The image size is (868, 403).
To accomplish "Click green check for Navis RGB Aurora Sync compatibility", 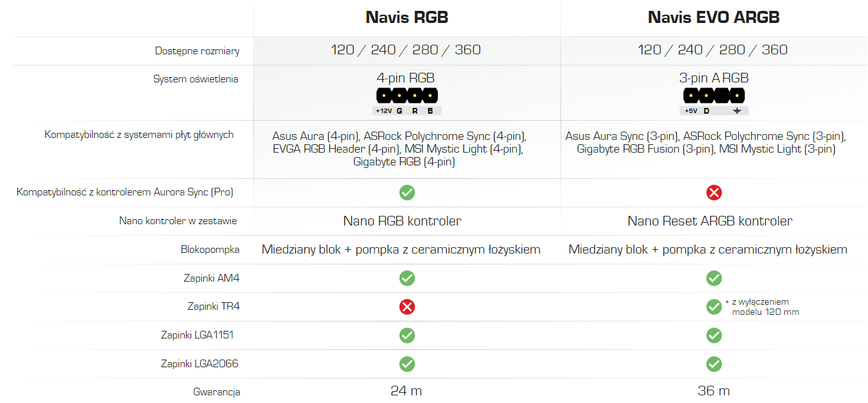I will tap(407, 192).
